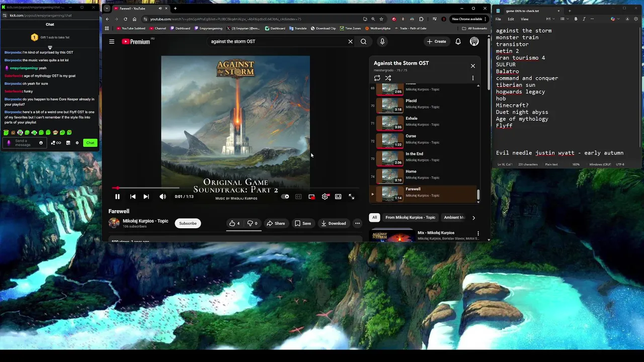This screenshot has width=644, height=362.
Task: Seek on the video progress bar
Action: point(235,188)
